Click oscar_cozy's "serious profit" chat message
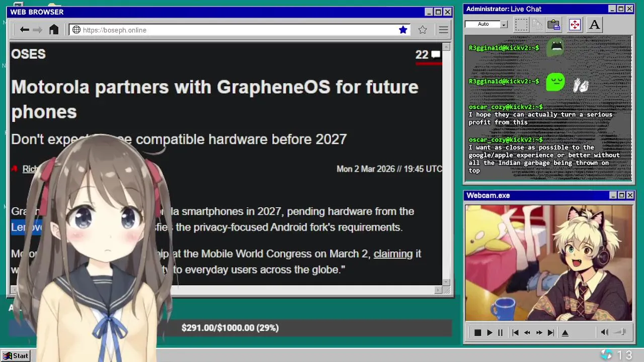 pos(540,118)
